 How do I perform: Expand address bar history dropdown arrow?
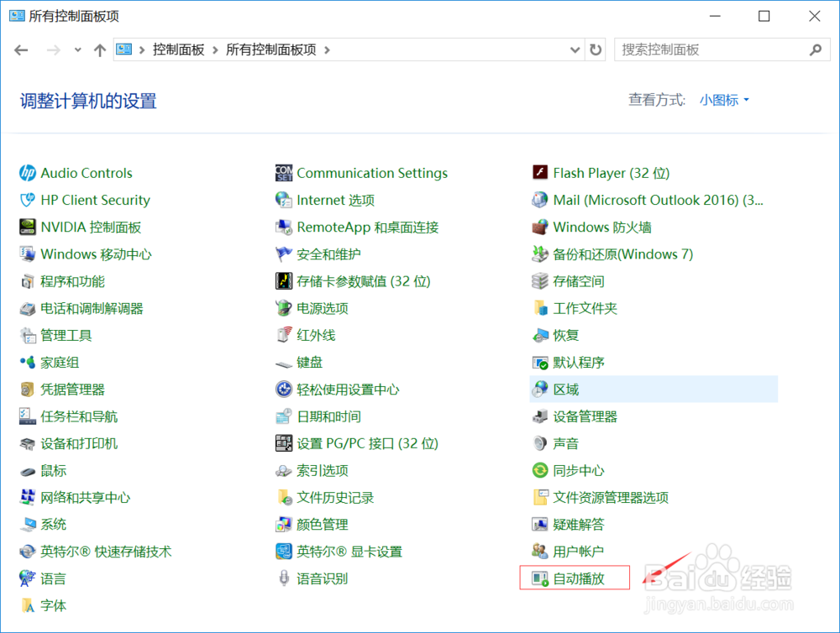575,50
